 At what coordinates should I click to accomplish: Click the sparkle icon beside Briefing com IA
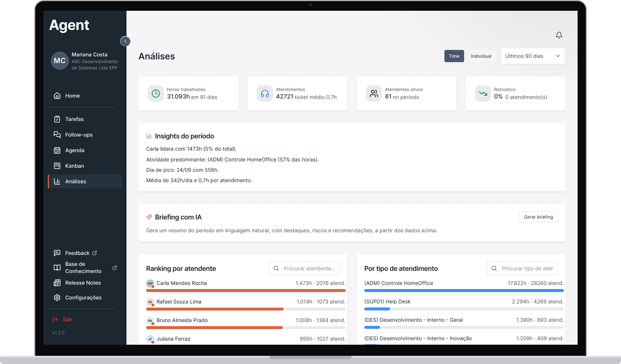(149, 217)
